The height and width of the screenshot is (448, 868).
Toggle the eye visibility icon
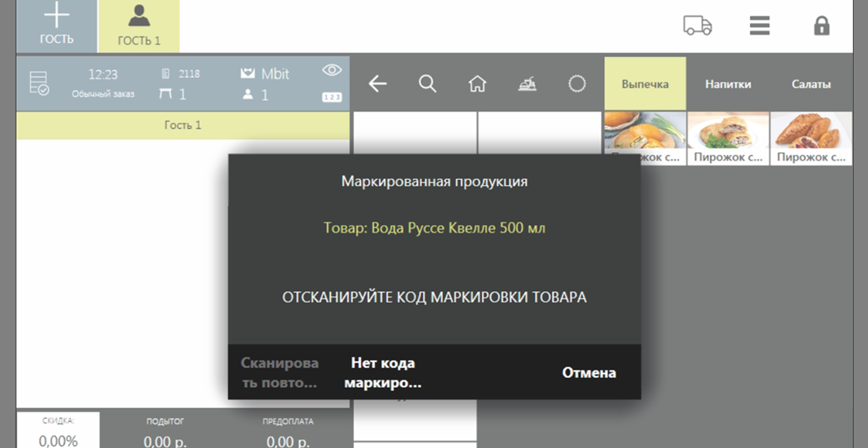pyautogui.click(x=331, y=70)
